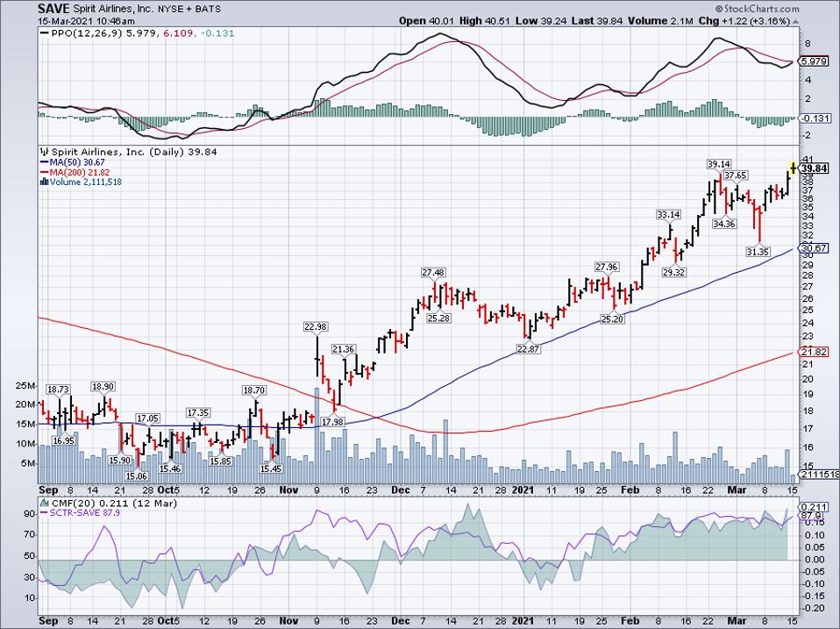840x629 pixels.
Task: Click the 27.48 price annotation
Action: pos(433,273)
